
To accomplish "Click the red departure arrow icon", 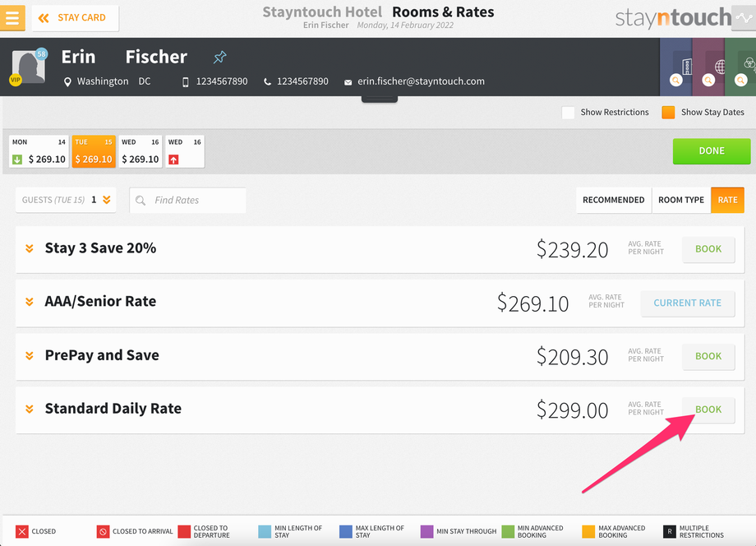I will tap(173, 160).
